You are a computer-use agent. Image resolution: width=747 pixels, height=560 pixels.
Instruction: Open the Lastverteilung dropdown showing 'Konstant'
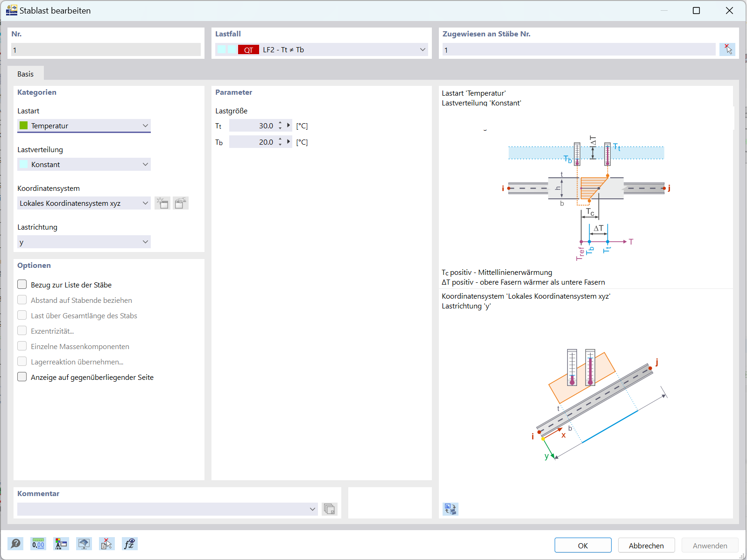click(x=146, y=164)
